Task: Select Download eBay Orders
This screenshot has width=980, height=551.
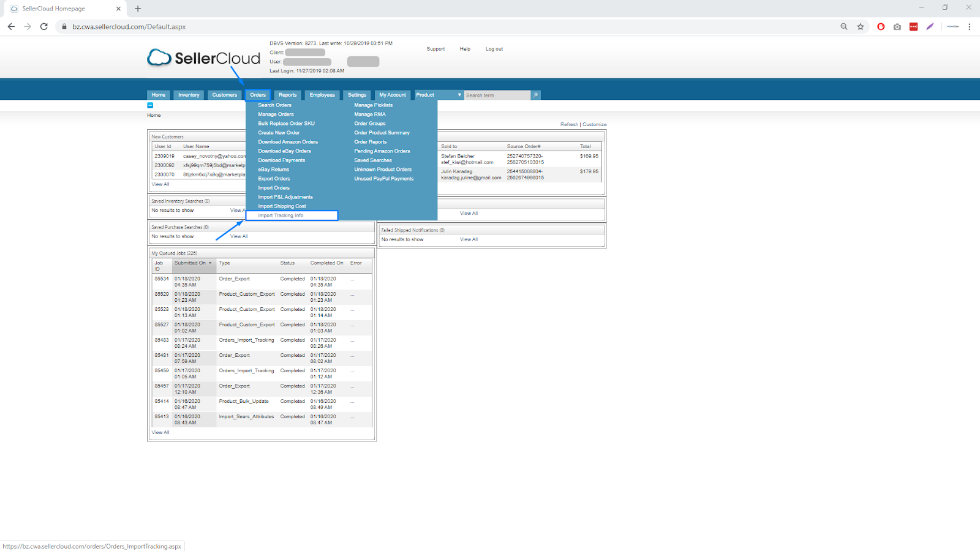Action: [284, 151]
